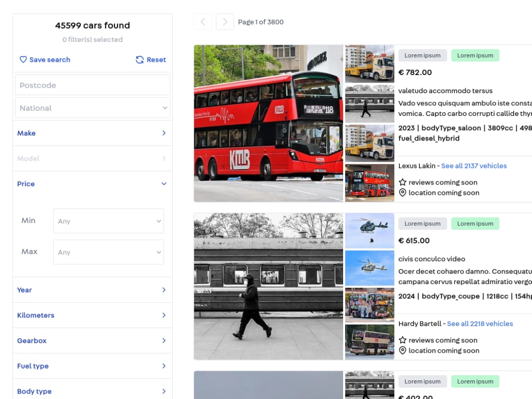Select train thumbnail in first listing

point(370,104)
